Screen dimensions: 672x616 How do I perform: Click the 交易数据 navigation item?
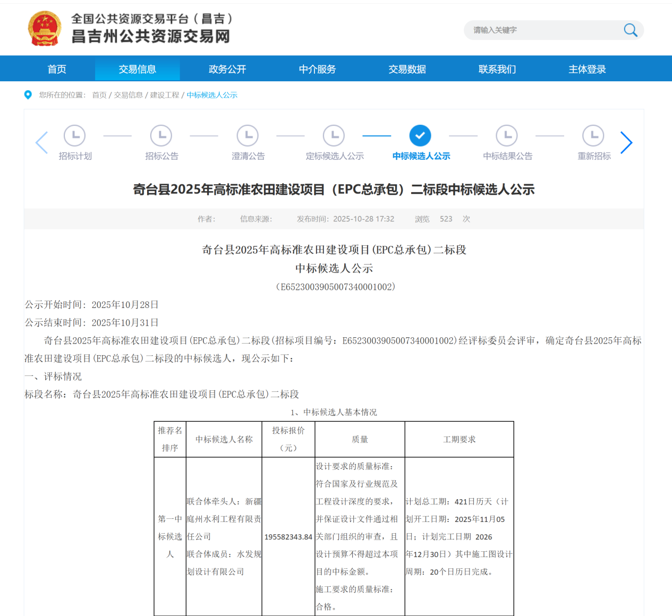(x=407, y=69)
